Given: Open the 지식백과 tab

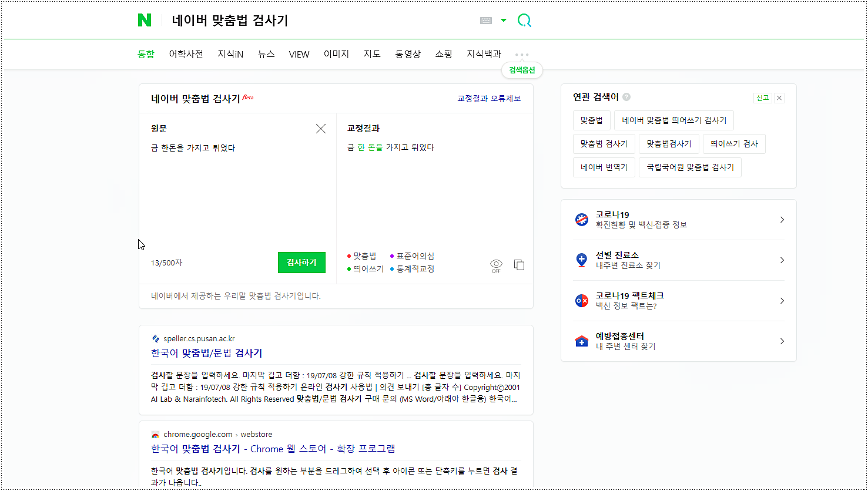Looking at the screenshot, I should tap(484, 54).
